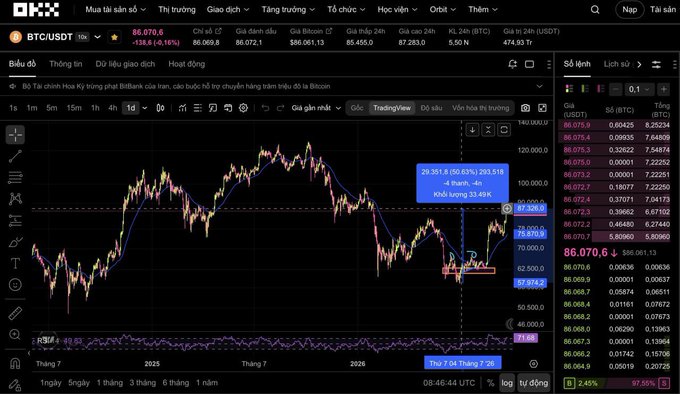680x394 pixels.
Task: Select the Text annotation tool
Action: tap(15, 263)
